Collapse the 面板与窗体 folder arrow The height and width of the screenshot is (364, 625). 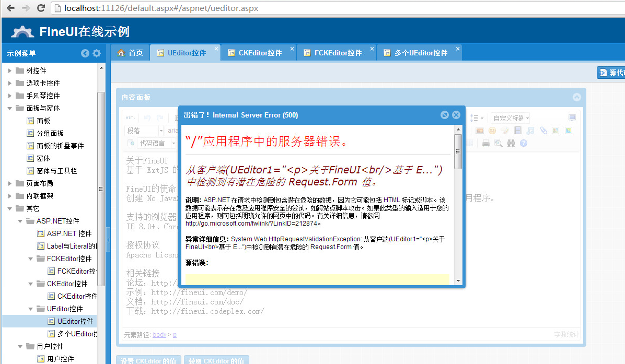click(x=10, y=108)
